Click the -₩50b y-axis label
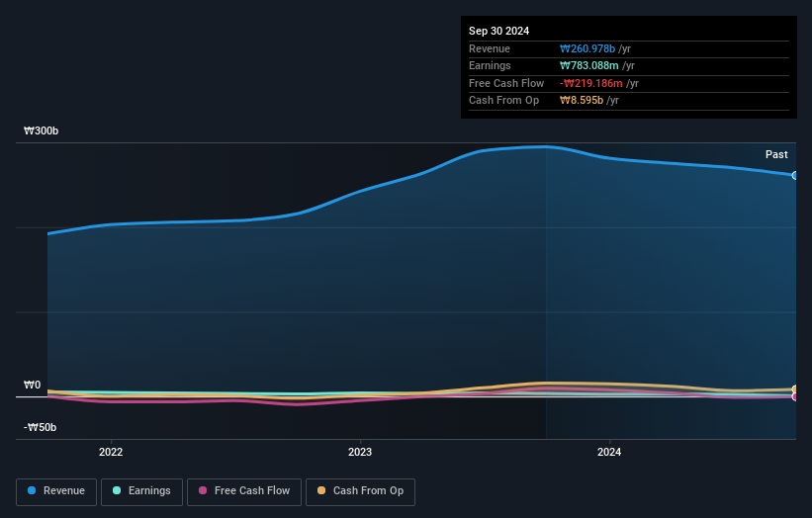Viewport: 812px width, 518px height. [40, 427]
